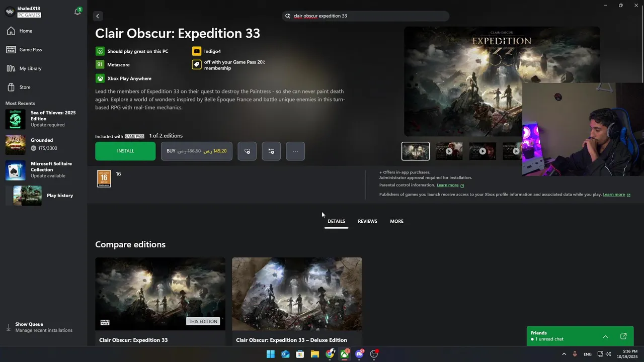The image size is (644, 362).
Task: Open the main hero artwork image
Action: tap(463, 80)
